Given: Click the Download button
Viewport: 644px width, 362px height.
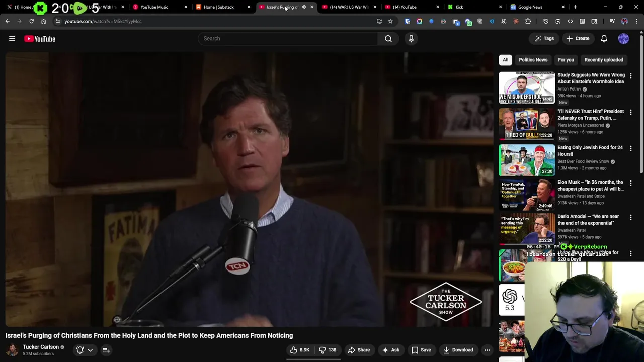Looking at the screenshot, I should tap(458, 350).
